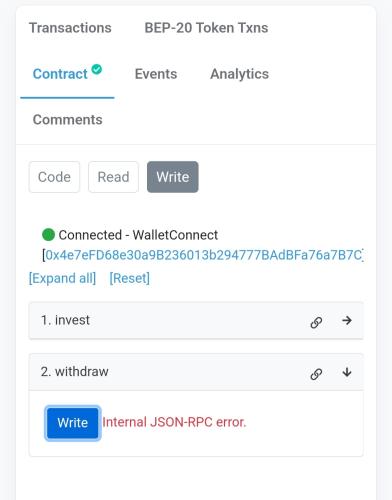Click the Expand all link

(62, 278)
